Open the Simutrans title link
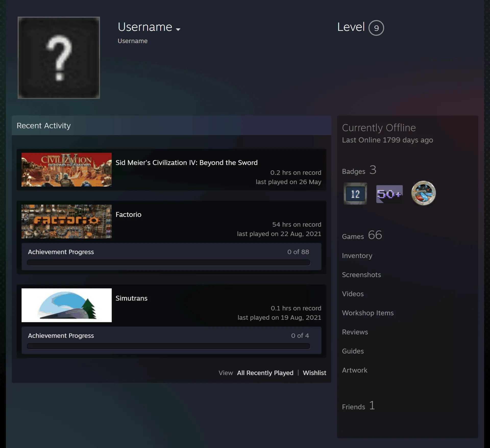 [x=131, y=298]
